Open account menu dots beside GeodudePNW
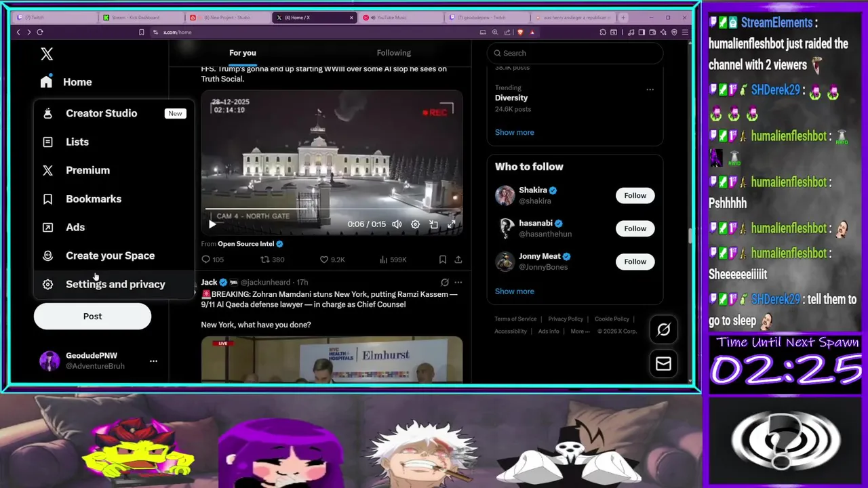The image size is (868, 488). tap(153, 361)
